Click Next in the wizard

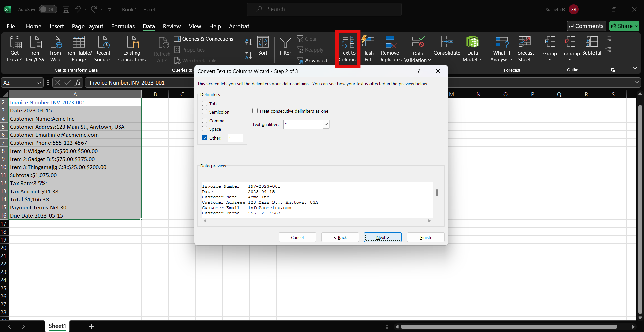pos(383,237)
